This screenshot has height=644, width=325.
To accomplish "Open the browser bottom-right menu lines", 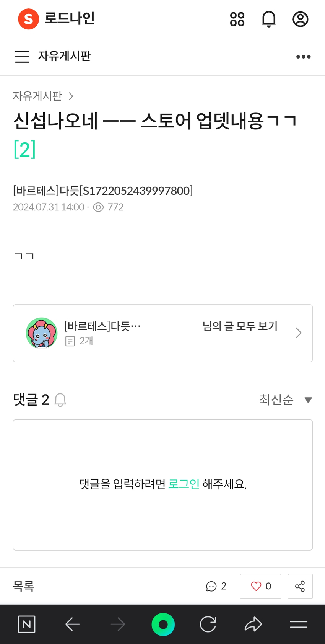I will tap(299, 624).
